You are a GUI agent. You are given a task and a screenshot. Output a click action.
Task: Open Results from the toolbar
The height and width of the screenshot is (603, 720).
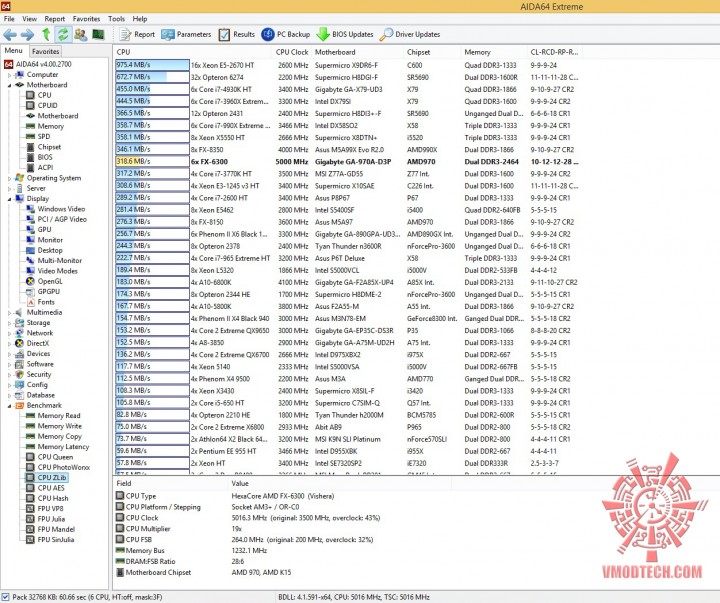pos(236,34)
